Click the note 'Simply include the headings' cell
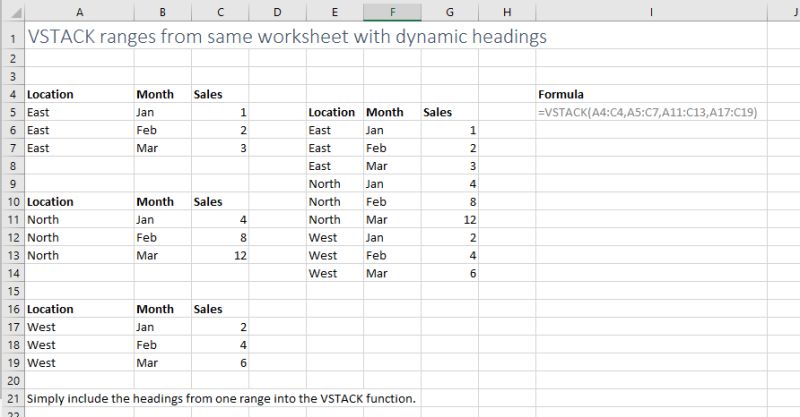This screenshot has height=417, width=800. [221, 399]
